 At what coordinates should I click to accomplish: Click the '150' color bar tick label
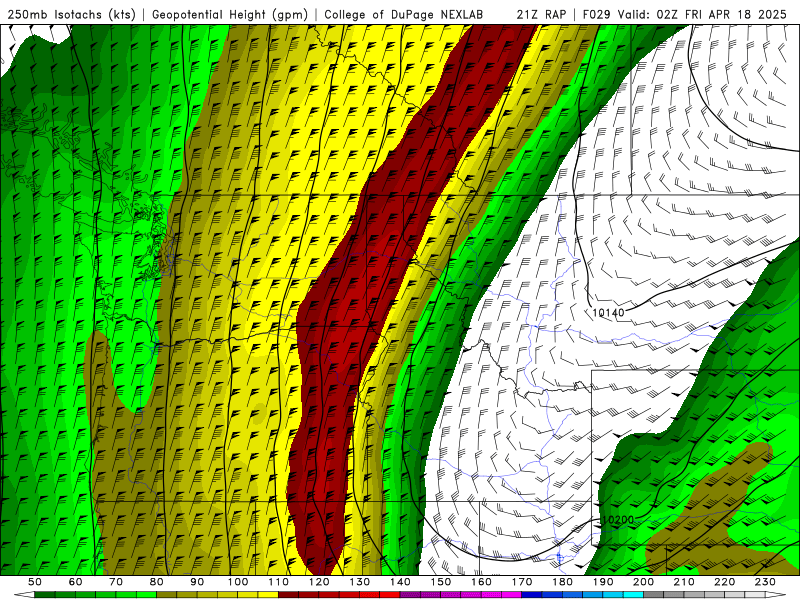[441, 582]
